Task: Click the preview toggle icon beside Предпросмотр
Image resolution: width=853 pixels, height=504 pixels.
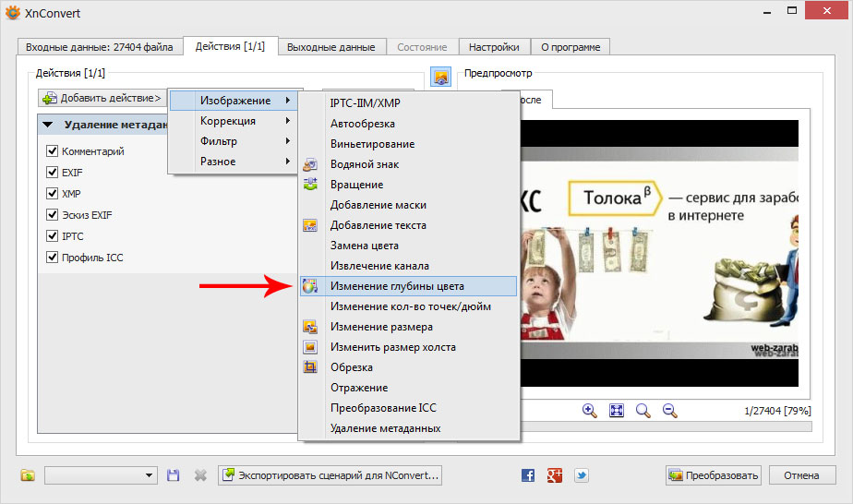Action: tap(440, 77)
